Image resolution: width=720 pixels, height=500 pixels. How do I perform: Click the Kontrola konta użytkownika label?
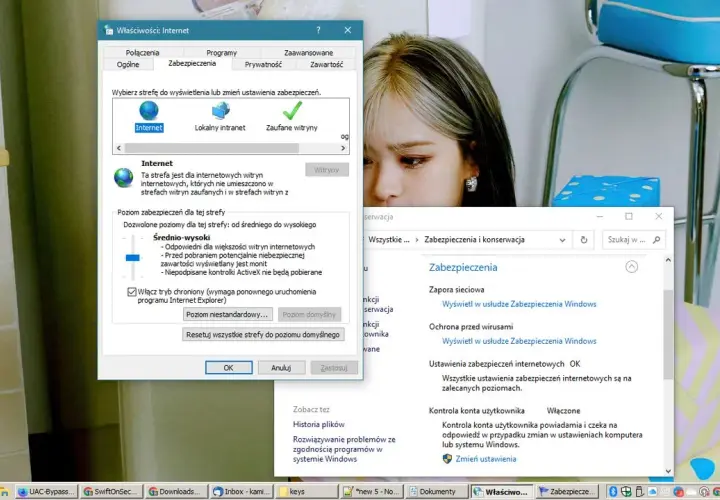[477, 411]
